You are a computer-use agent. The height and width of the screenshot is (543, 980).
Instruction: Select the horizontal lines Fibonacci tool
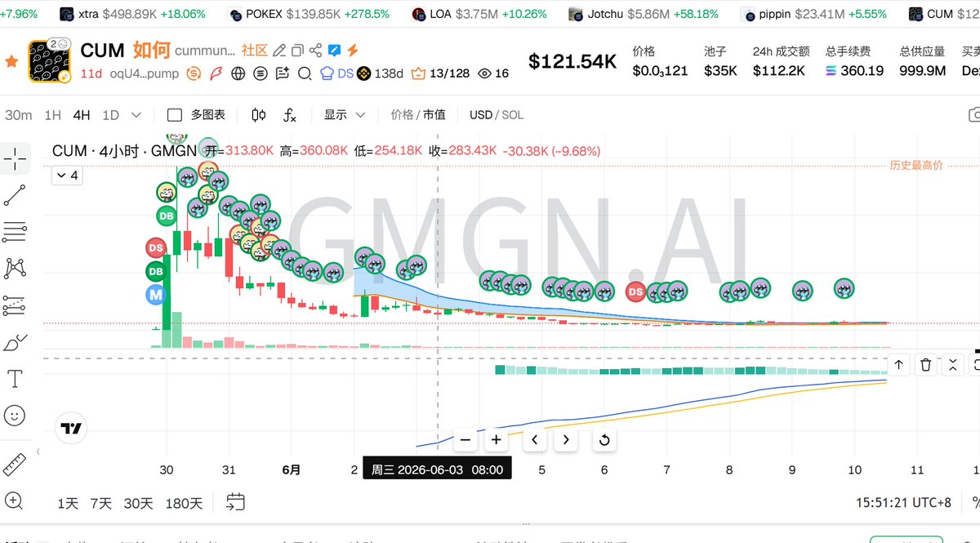click(15, 232)
